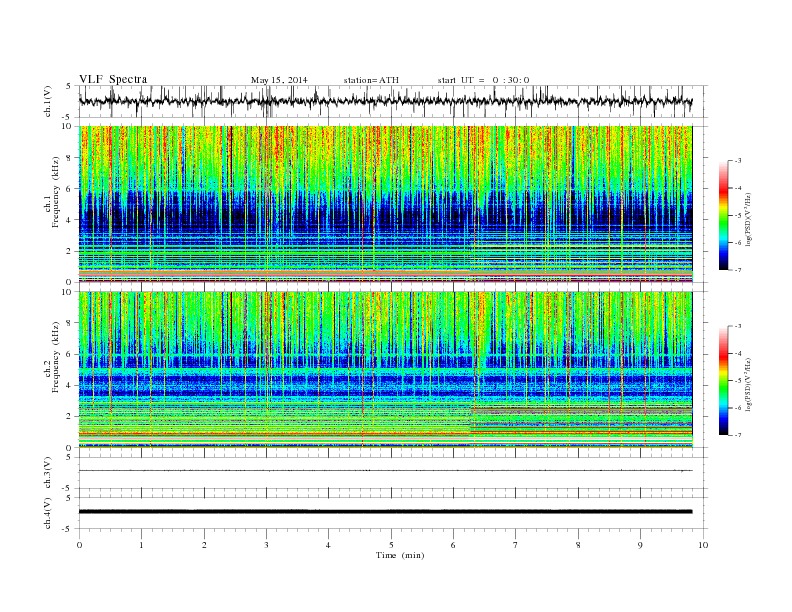Click the '-4' label on lower color scale
This screenshot has width=792, height=612.
[x=738, y=353]
